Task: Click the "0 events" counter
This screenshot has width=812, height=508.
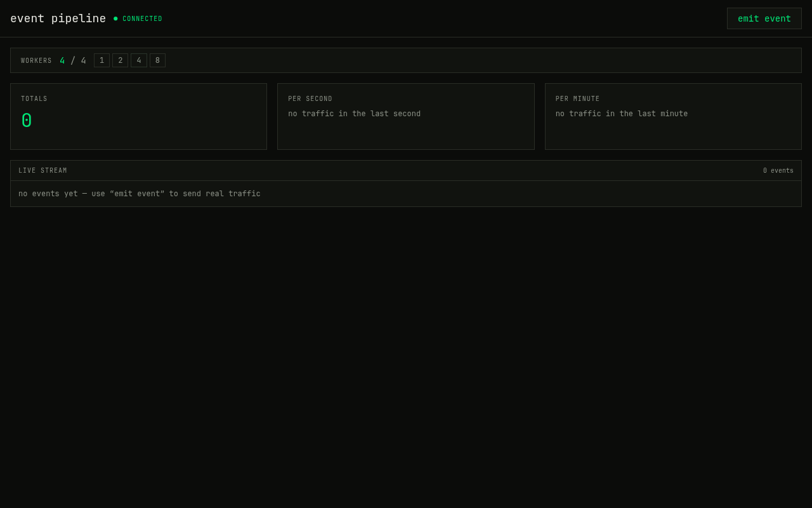Action: 778,171
